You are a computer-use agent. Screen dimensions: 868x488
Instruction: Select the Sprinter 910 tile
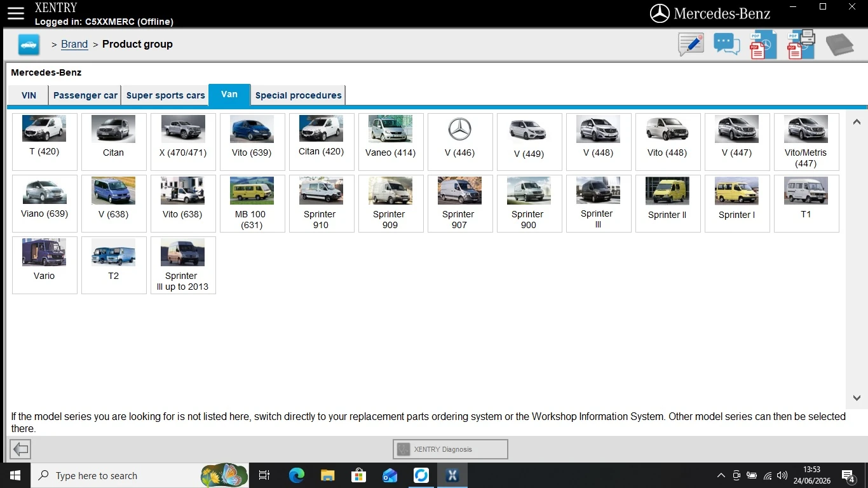[322, 203]
